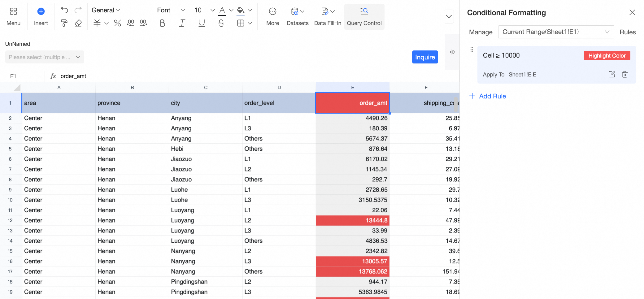
Task: Select cell with value 13005.57
Action: [x=352, y=261]
